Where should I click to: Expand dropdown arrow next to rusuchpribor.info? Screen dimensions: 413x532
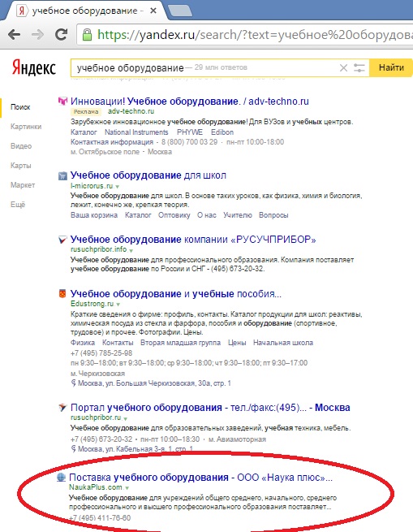click(131, 250)
